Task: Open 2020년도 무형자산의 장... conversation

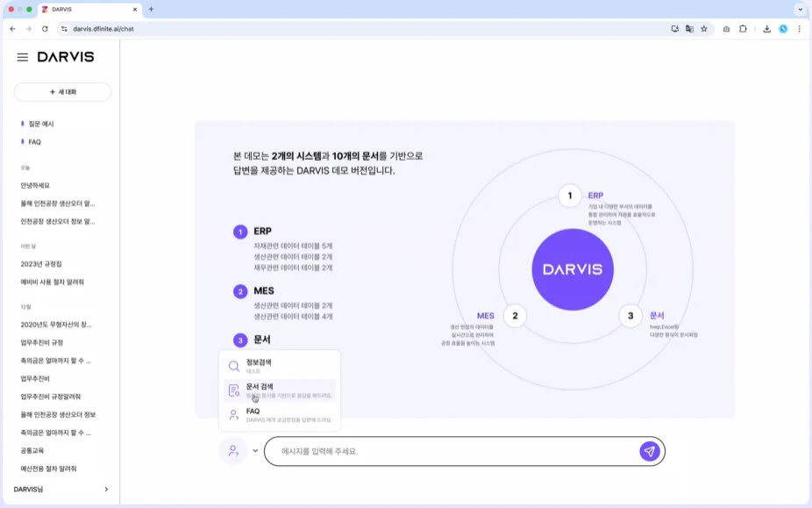Action: tap(56, 325)
